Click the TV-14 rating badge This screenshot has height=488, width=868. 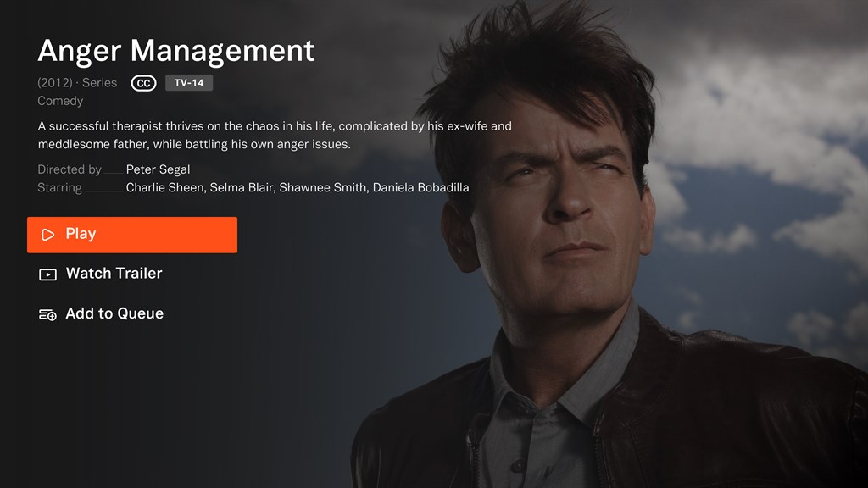189,83
